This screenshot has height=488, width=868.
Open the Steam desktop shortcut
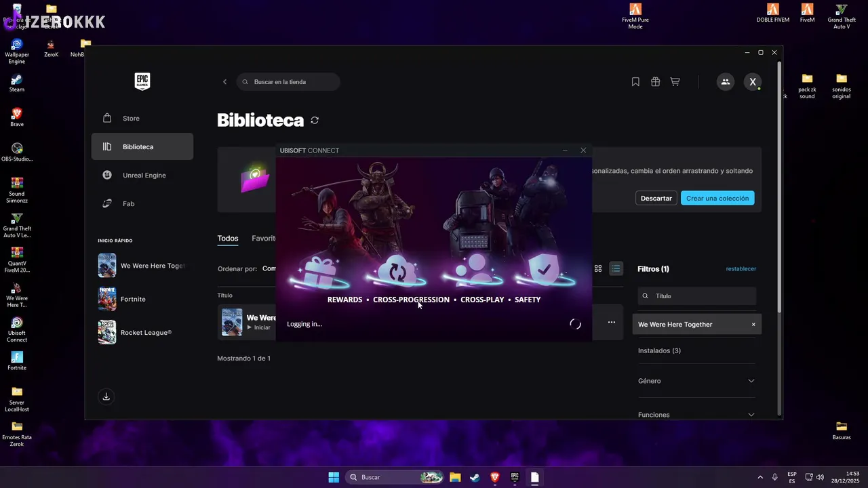pos(17,83)
